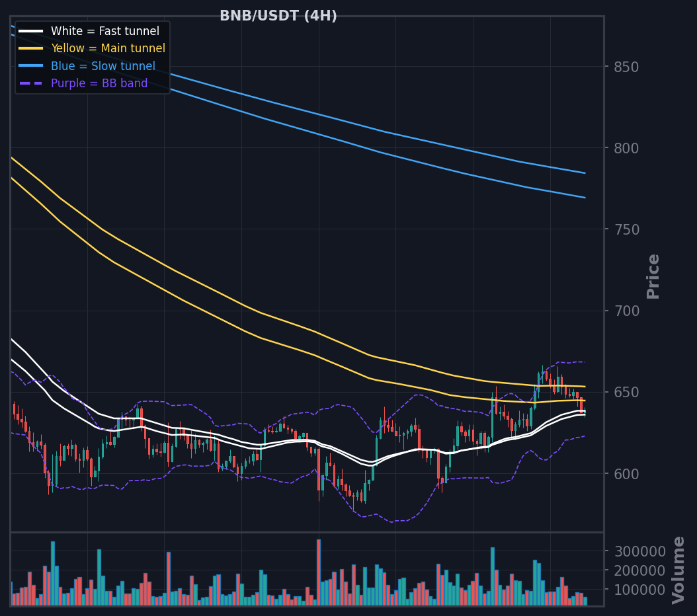Click the 600 price axis tick label
The width and height of the screenshot is (697, 616).
(x=626, y=474)
